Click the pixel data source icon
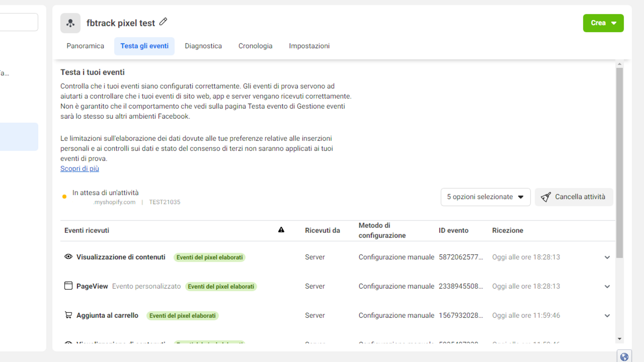 tap(70, 23)
